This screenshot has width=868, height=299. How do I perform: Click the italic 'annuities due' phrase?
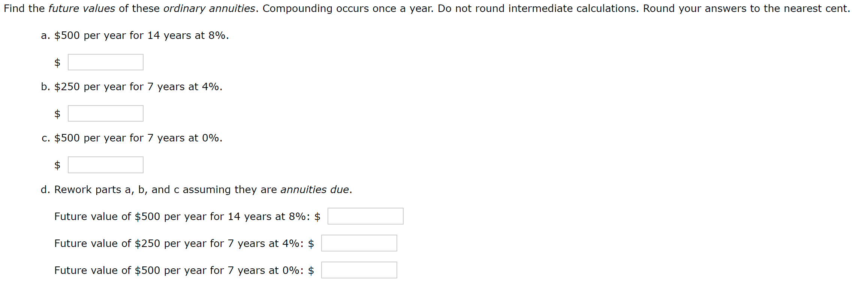pyautogui.click(x=315, y=190)
